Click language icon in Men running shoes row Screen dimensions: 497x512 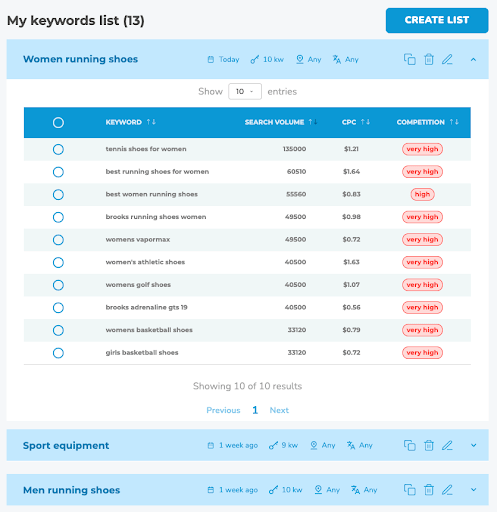(x=355, y=490)
